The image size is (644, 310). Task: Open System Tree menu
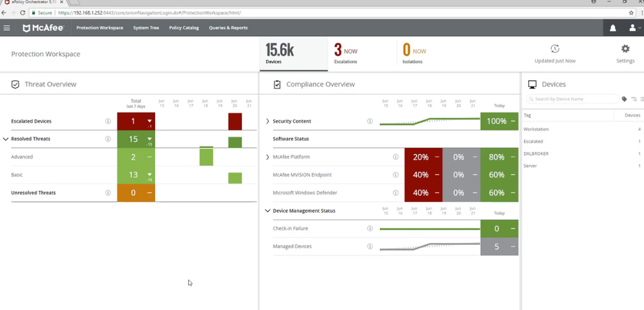[146, 28]
